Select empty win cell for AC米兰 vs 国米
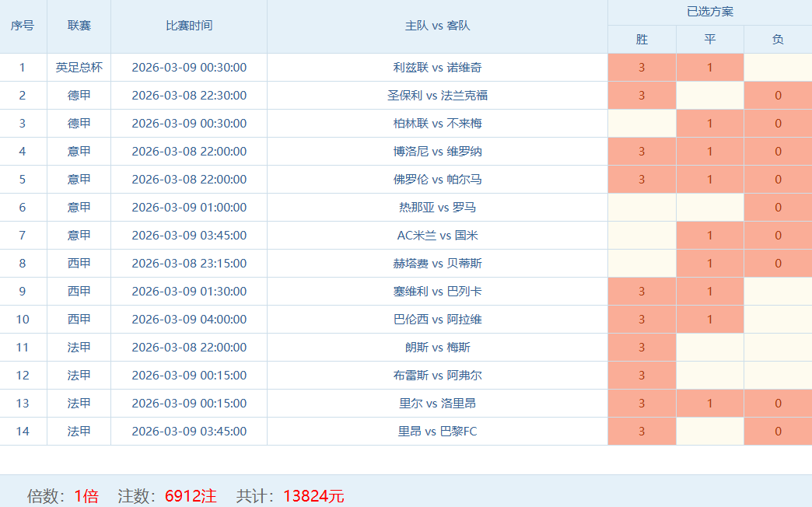Screen dimensions: 812x507 pyautogui.click(x=642, y=236)
